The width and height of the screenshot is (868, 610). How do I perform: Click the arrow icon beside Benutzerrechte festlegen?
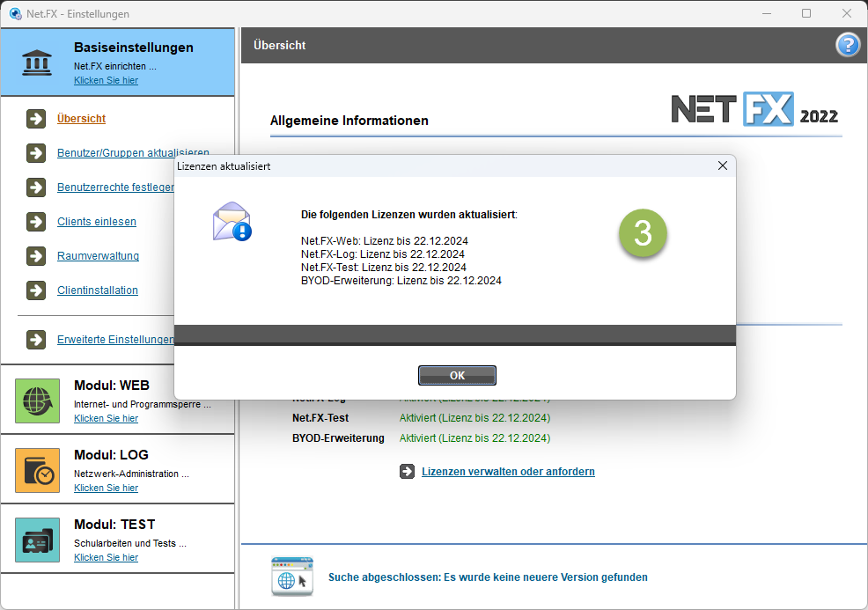(x=36, y=187)
